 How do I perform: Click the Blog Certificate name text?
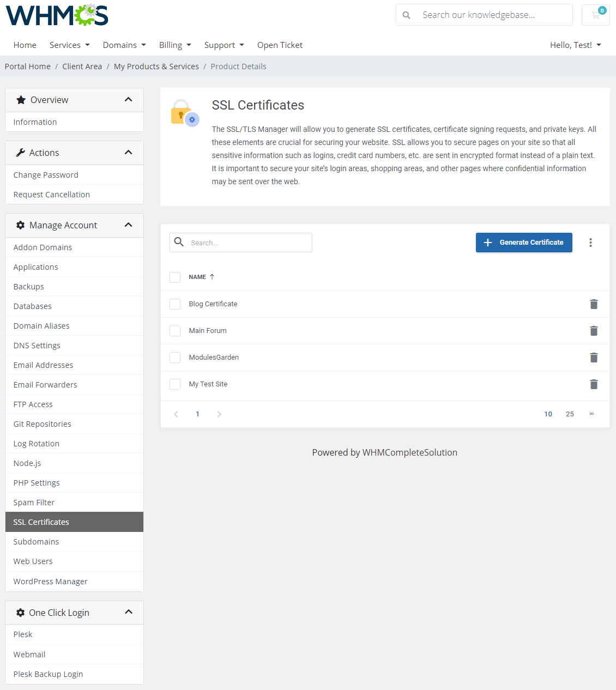[x=213, y=304]
